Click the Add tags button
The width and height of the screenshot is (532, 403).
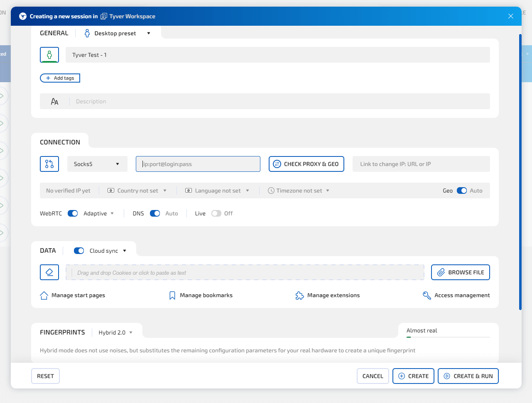[60, 78]
